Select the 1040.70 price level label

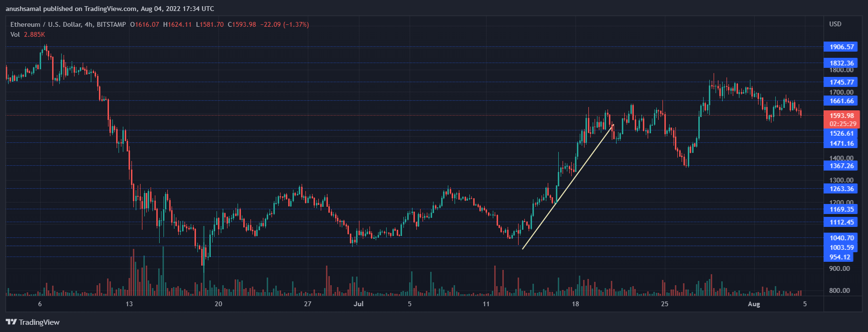[x=842, y=238]
